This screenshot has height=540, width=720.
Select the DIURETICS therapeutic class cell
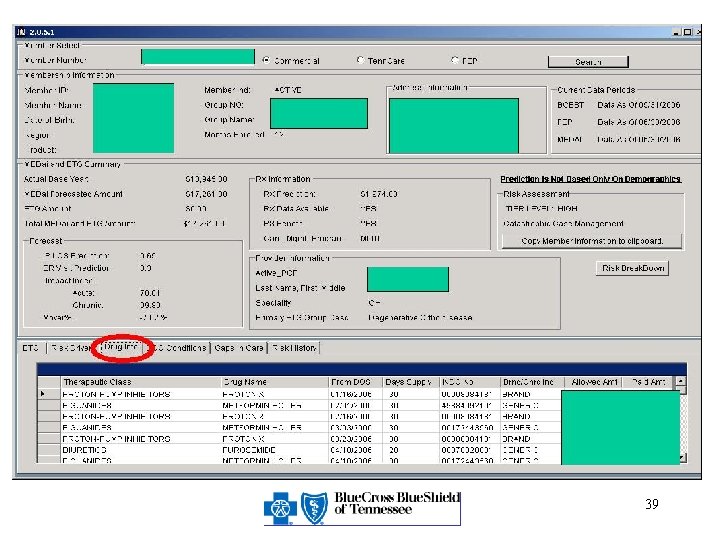141,450
